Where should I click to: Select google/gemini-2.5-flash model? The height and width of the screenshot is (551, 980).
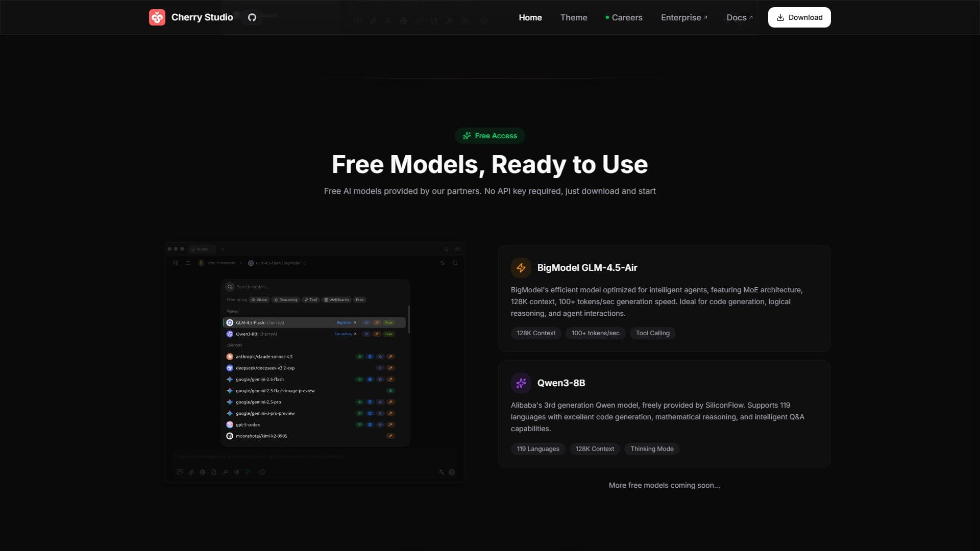point(314,380)
